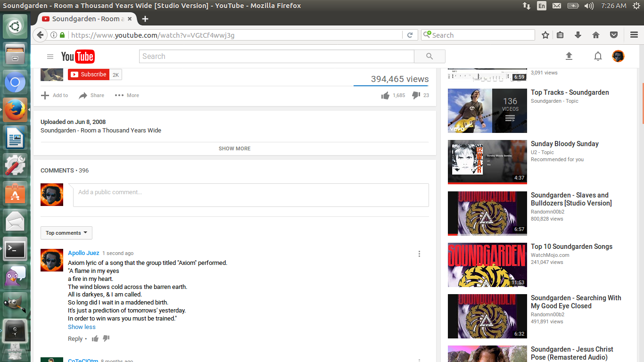644x362 pixels.
Task: Click the 2K subscriber count badge
Action: (x=116, y=74)
